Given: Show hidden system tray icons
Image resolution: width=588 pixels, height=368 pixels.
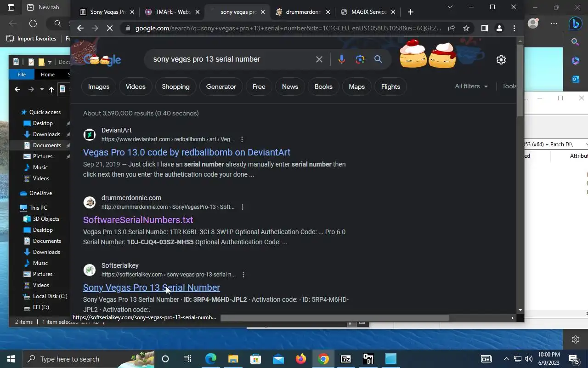Looking at the screenshot, I should tap(507, 359).
